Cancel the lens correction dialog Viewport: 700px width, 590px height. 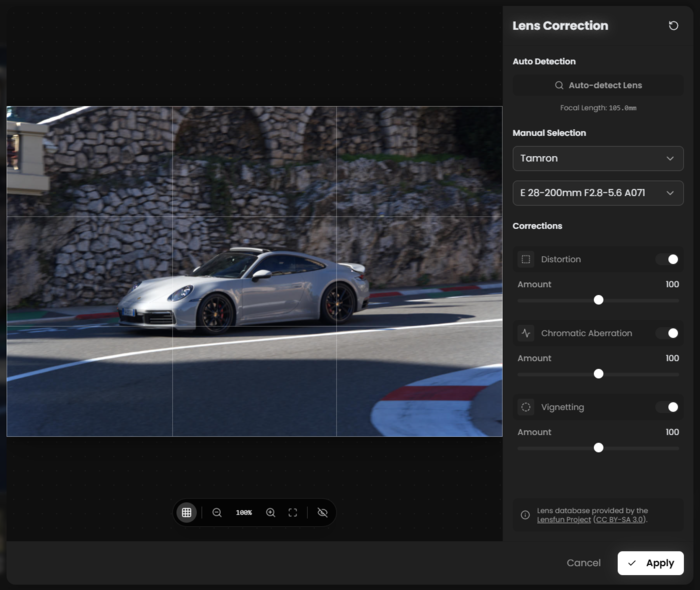point(583,563)
